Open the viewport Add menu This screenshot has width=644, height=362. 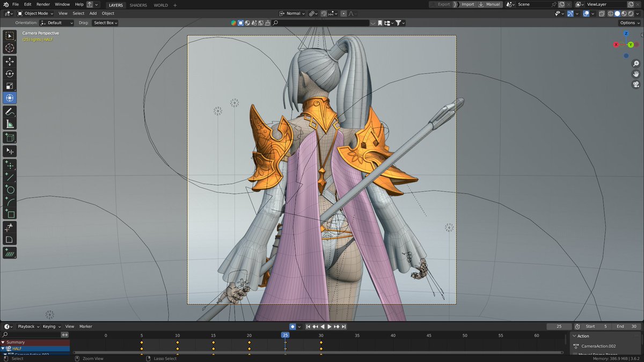click(x=93, y=13)
